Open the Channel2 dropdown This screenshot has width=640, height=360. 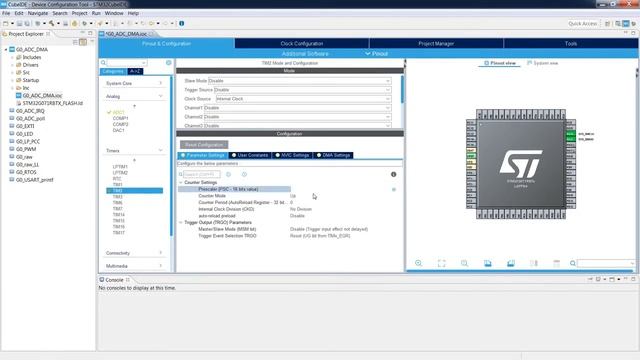[297, 117]
